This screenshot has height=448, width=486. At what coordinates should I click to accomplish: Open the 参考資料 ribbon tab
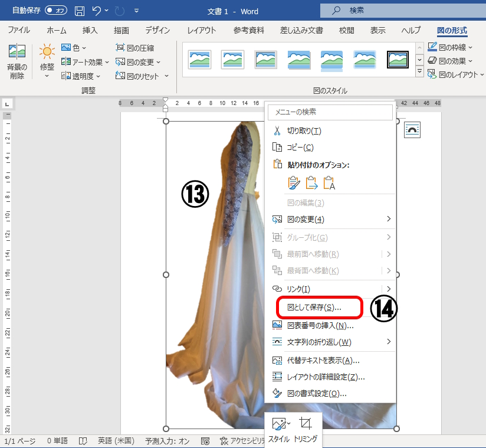[248, 30]
